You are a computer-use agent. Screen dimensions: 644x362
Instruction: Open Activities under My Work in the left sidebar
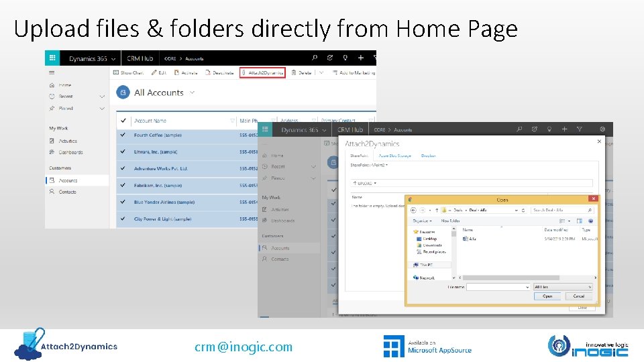point(63,141)
